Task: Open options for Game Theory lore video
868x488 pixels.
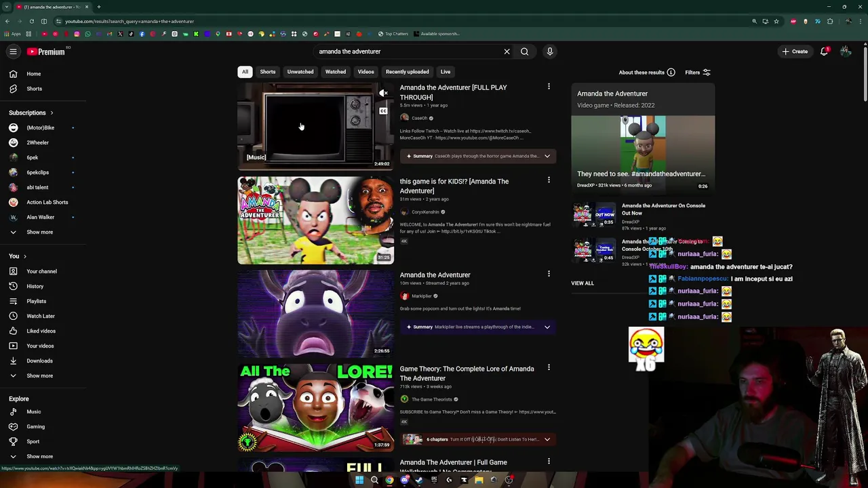Action: pos(549,367)
